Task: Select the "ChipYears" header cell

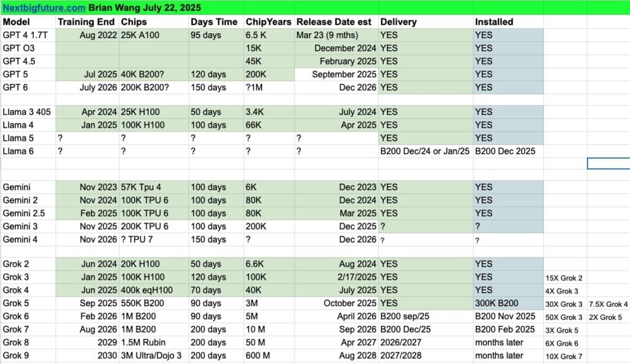Action: [x=269, y=22]
